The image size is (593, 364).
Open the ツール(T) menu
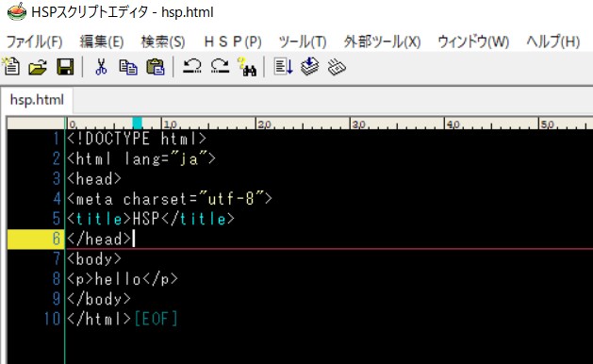(303, 41)
